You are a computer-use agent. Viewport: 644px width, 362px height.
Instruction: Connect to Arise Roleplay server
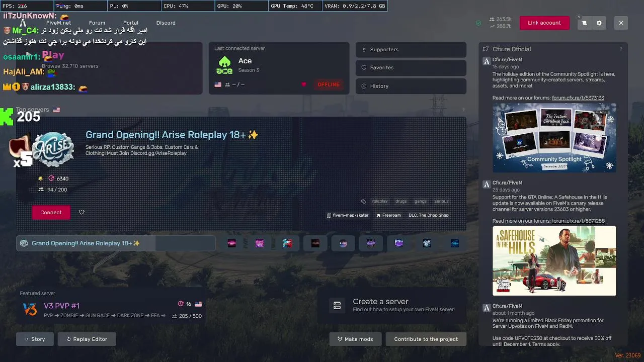coord(51,212)
